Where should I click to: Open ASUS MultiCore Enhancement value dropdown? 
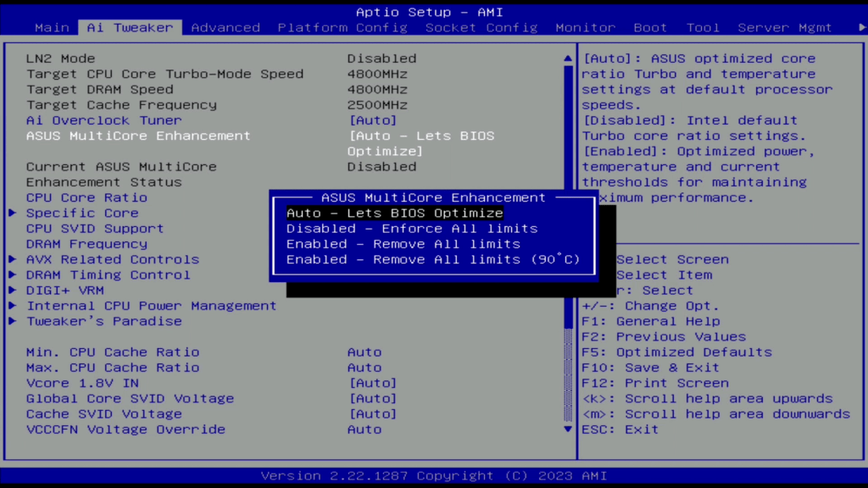tap(421, 143)
